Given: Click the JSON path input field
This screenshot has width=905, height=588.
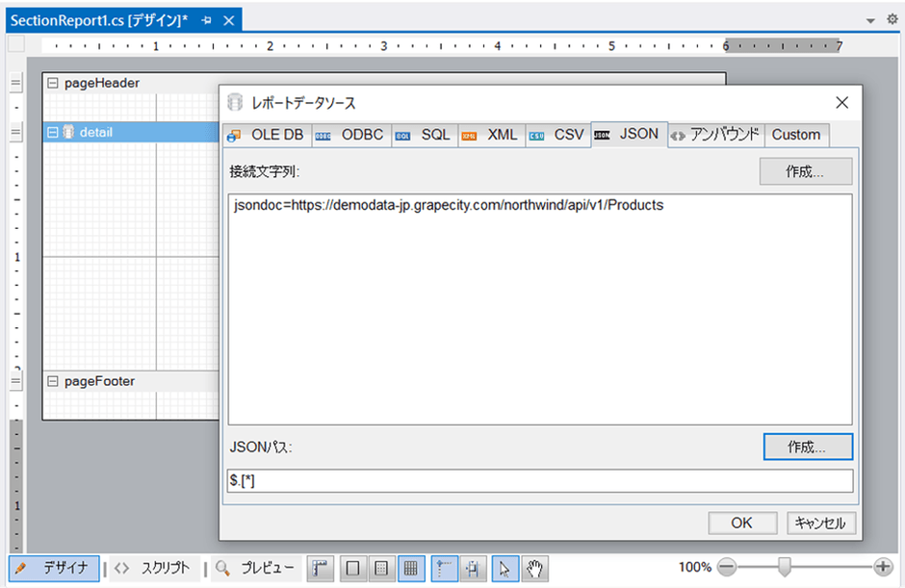Looking at the screenshot, I should click(539, 479).
